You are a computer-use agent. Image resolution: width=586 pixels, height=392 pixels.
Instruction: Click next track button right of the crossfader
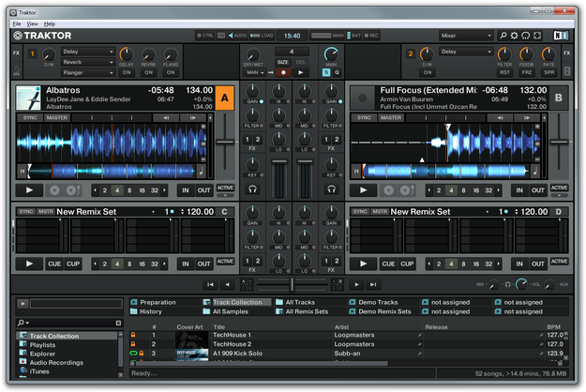[373, 284]
